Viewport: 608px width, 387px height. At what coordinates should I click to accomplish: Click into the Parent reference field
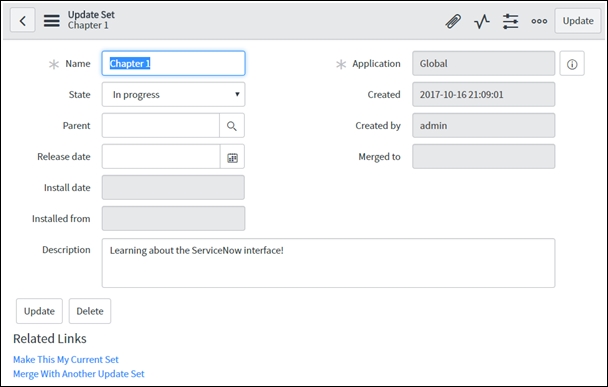161,126
